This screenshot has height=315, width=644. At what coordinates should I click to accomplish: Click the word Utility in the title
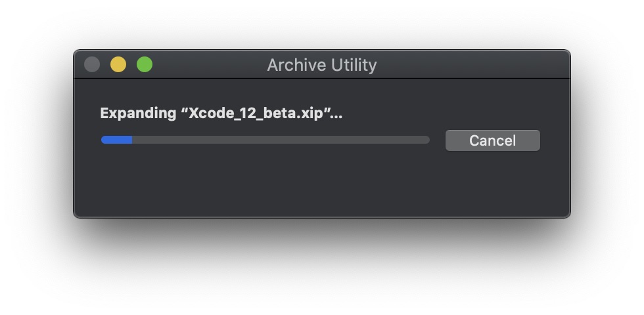(351, 65)
